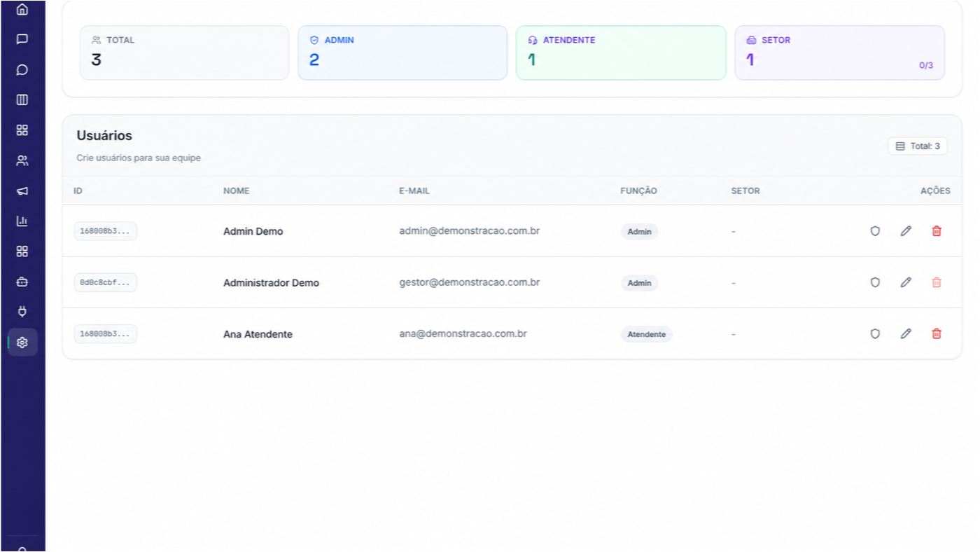
Task: Select the name Ana Atendente
Action: pos(258,334)
